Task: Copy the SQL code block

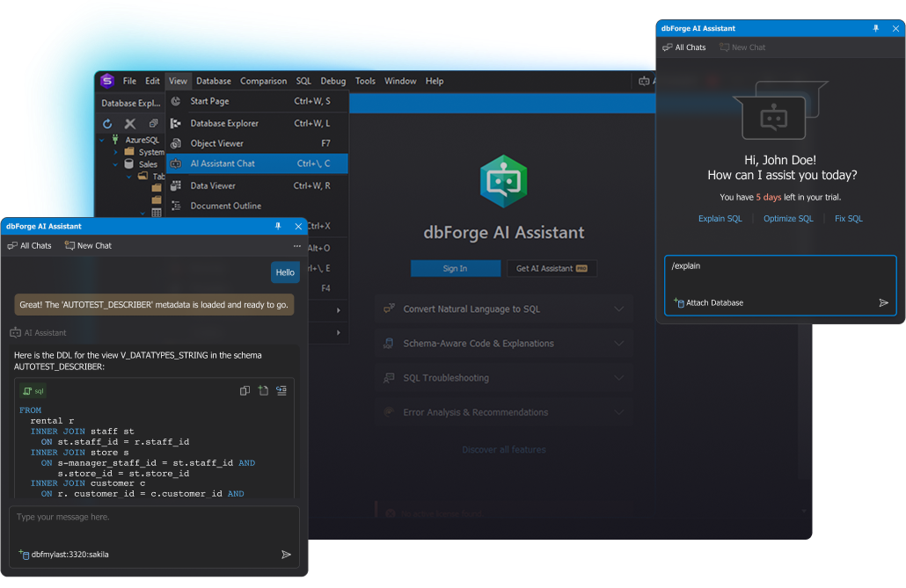Action: 245,391
